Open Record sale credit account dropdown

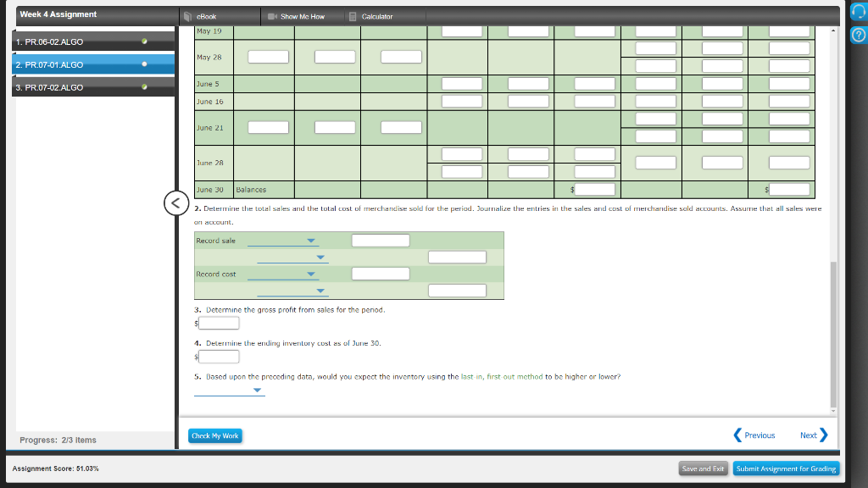click(x=292, y=258)
